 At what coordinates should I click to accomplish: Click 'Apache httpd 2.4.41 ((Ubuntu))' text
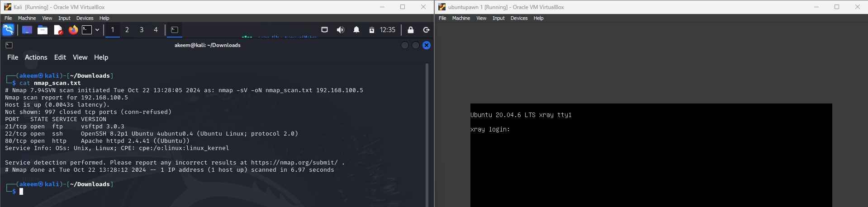point(135,141)
